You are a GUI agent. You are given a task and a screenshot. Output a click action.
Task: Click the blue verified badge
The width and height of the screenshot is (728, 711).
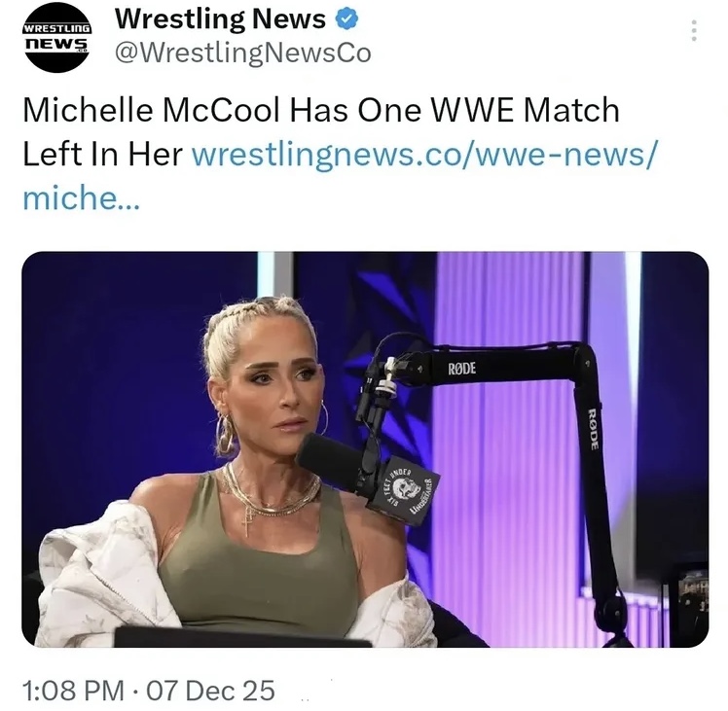(346, 19)
